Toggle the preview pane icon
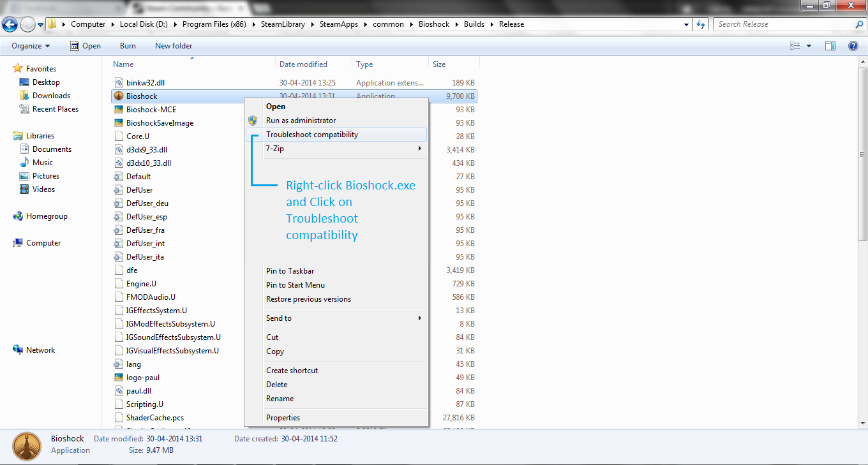Viewport: 868px width, 465px height. point(830,46)
